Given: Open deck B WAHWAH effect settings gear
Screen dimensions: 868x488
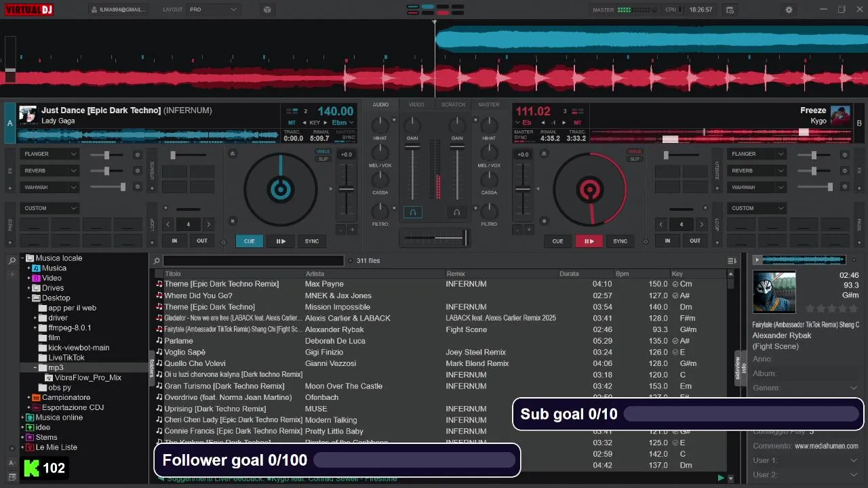Looking at the screenshot, I should [x=844, y=187].
